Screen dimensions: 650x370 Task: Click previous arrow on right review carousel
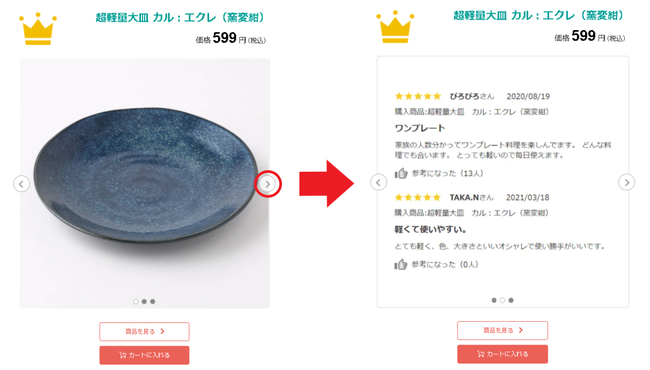(x=378, y=182)
